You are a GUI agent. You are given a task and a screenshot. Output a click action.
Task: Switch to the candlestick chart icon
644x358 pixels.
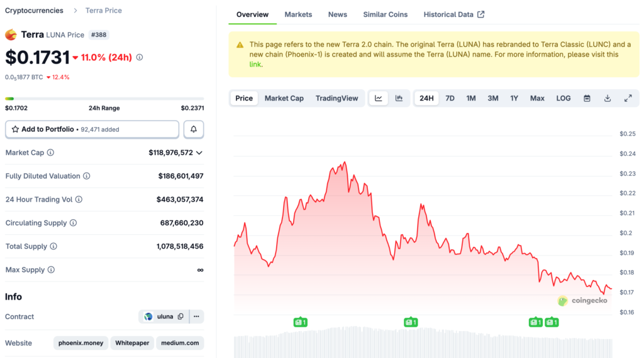(x=399, y=99)
